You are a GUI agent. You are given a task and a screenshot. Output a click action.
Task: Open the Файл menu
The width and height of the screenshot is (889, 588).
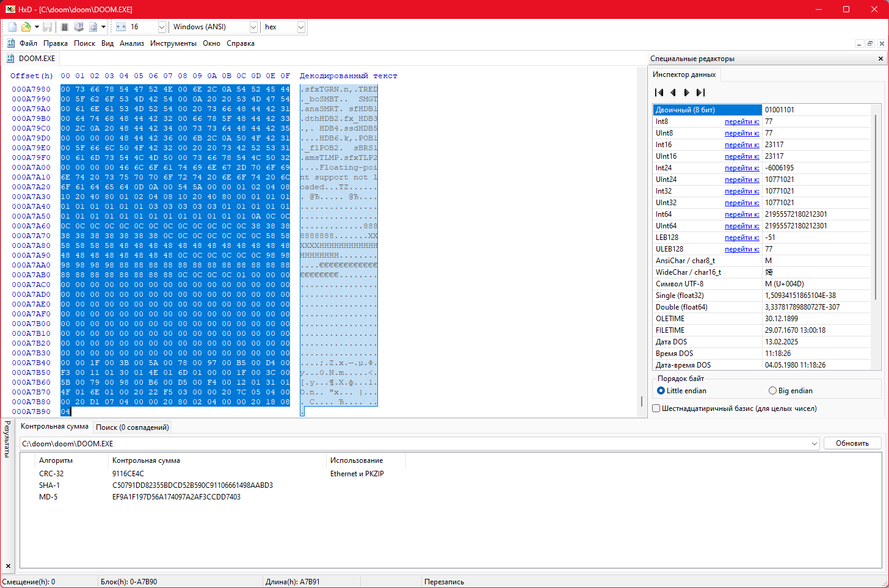28,43
